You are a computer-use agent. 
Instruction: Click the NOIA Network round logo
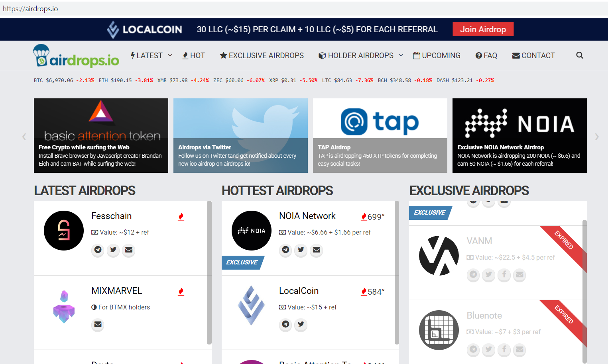point(252,231)
